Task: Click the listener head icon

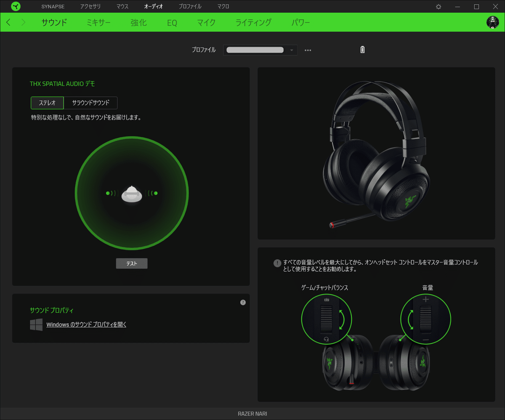Action: [x=132, y=195]
